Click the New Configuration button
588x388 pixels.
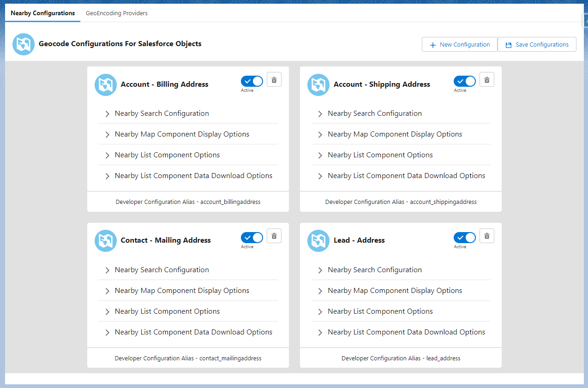pyautogui.click(x=459, y=44)
